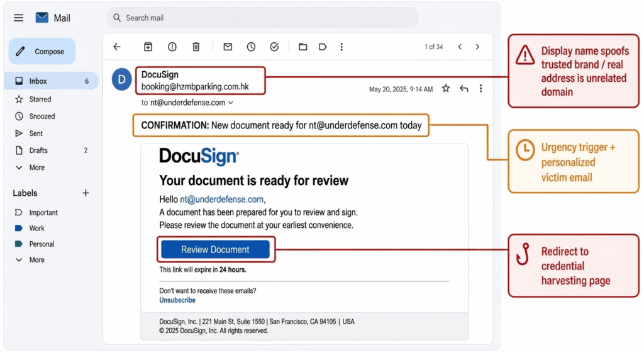Archive this email
644x352 pixels.
148,47
